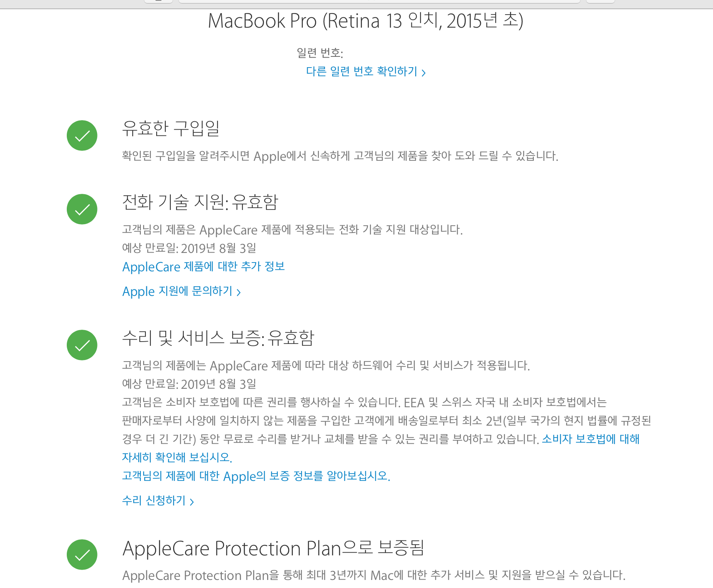713x588 pixels.
Task: Click the 전화 기술 지원: 유효함 heading
Action: pyautogui.click(x=200, y=202)
